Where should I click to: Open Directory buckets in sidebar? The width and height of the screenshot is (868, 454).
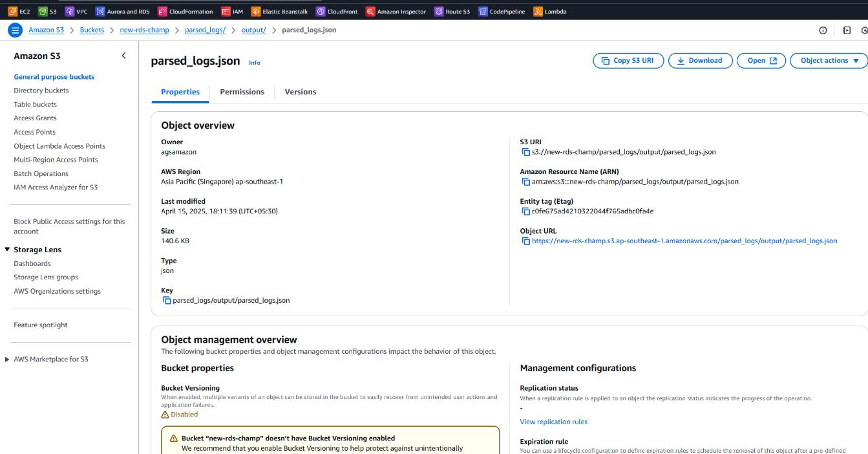[41, 91]
